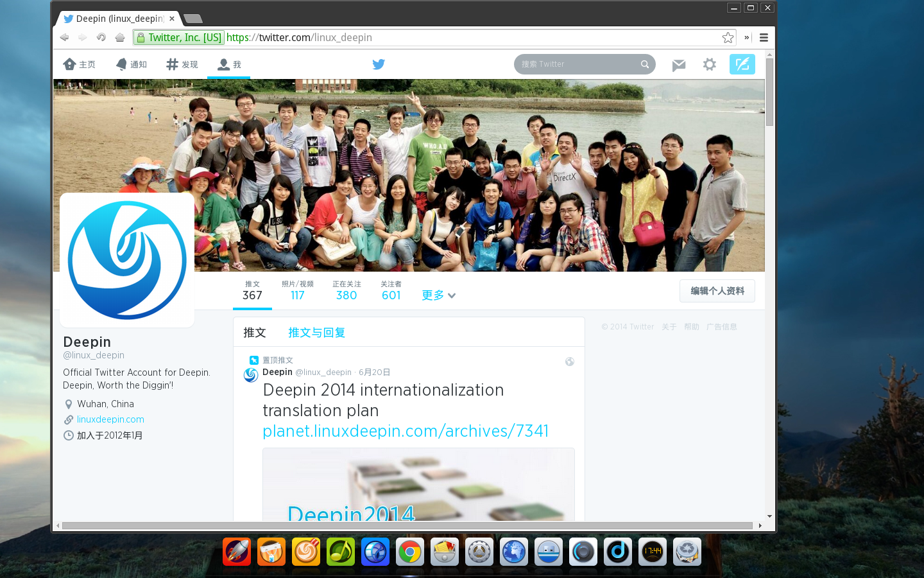Viewport: 924px width, 578px height.
Task: Click the 帮助 (Help) footer link
Action: click(x=692, y=327)
